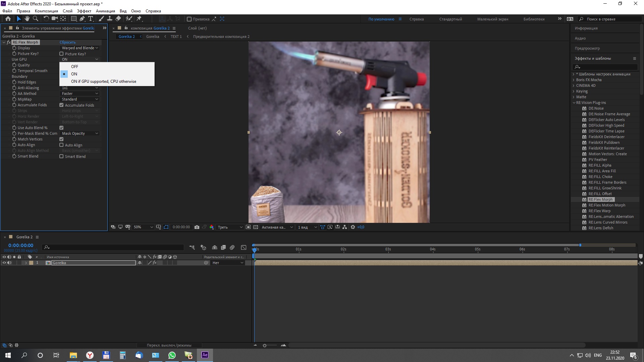
Task: Open the 1 вид view layout dropdown
Action: click(307, 227)
